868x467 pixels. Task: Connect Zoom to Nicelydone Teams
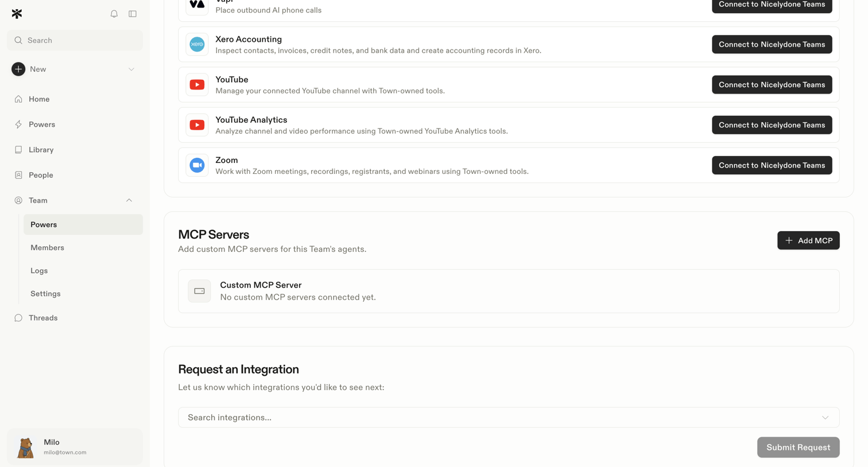[x=772, y=165]
